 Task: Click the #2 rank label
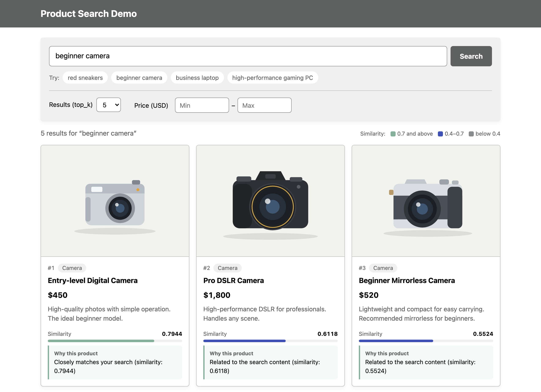206,268
